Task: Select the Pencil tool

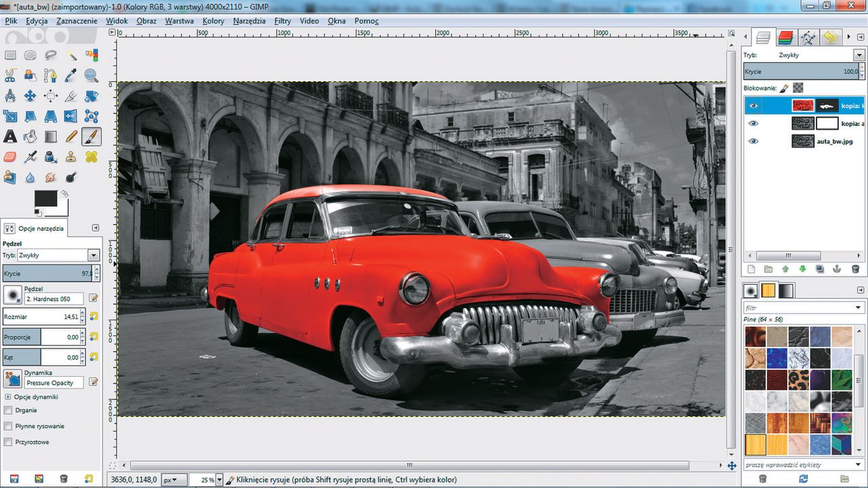Action: coord(71,137)
